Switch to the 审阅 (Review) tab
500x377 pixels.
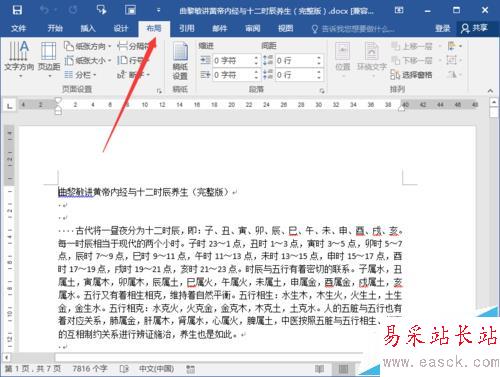pyautogui.click(x=253, y=28)
